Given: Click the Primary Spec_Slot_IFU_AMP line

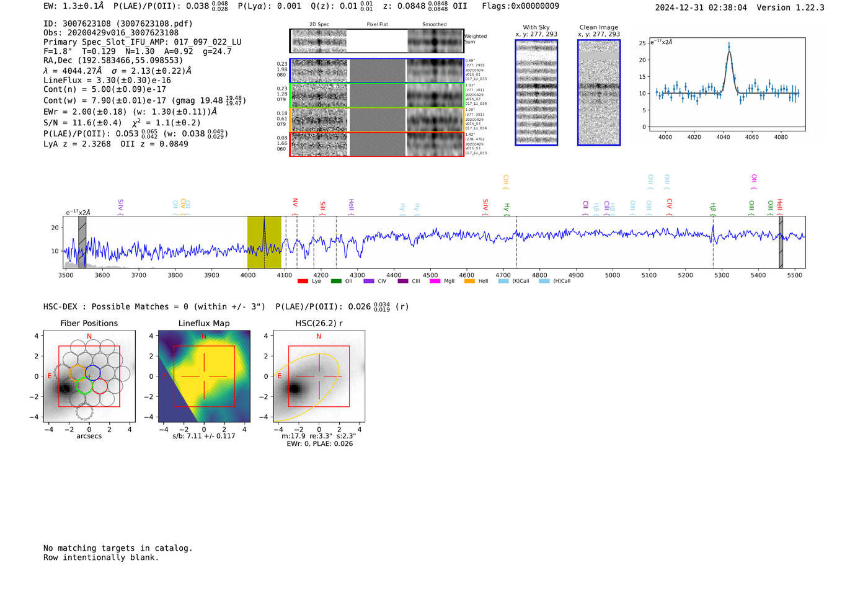Looking at the screenshot, I should 143,42.
